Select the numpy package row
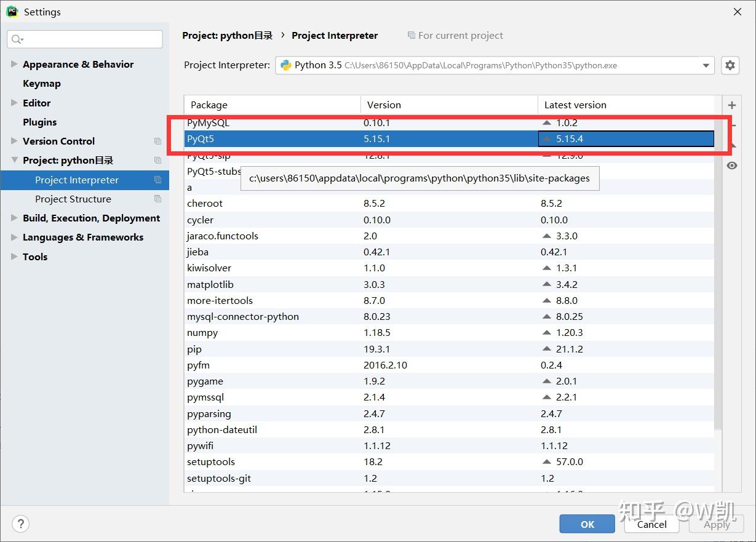Image resolution: width=756 pixels, height=542 pixels. (x=203, y=332)
